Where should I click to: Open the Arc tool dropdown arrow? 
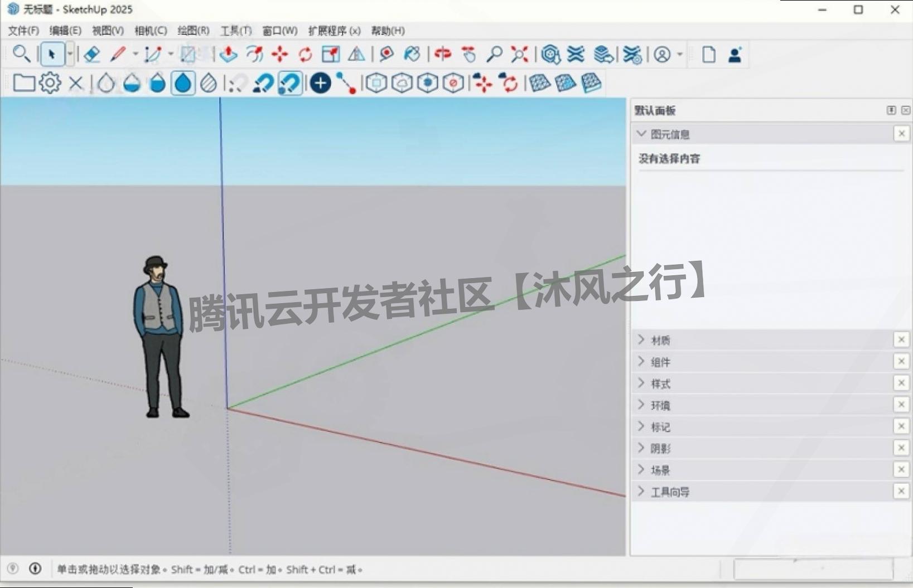pyautogui.click(x=170, y=55)
